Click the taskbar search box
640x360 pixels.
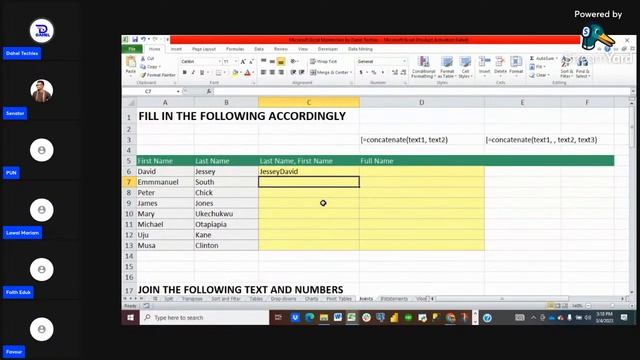tap(204, 318)
